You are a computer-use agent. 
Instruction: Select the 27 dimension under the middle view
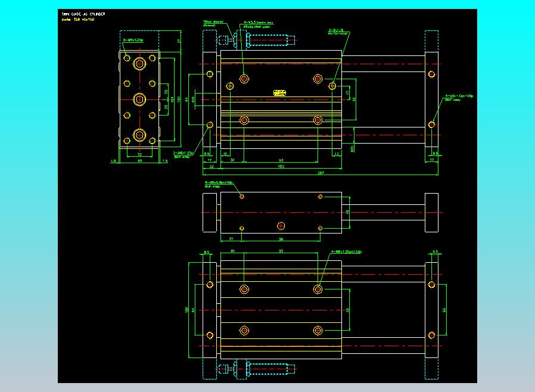(231, 239)
